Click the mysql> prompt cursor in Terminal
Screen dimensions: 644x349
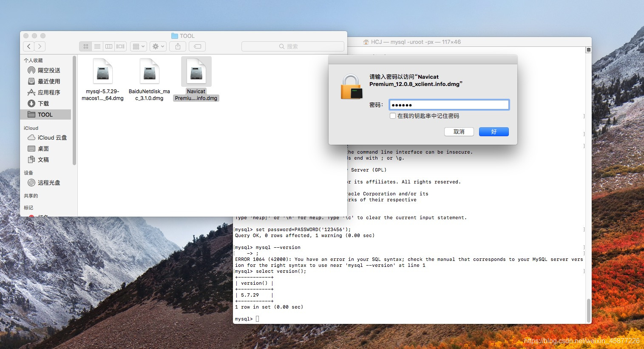click(x=257, y=319)
